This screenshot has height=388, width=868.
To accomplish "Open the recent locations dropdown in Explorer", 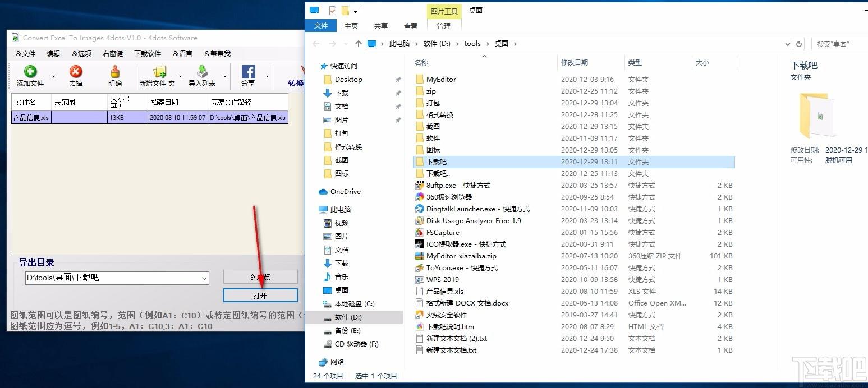I will click(x=346, y=44).
